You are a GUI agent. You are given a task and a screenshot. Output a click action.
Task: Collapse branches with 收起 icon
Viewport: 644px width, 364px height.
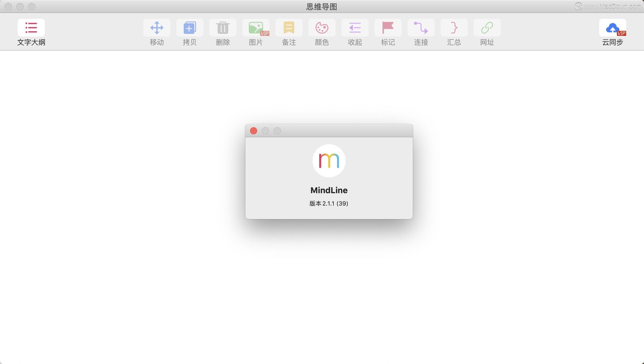pos(355,28)
